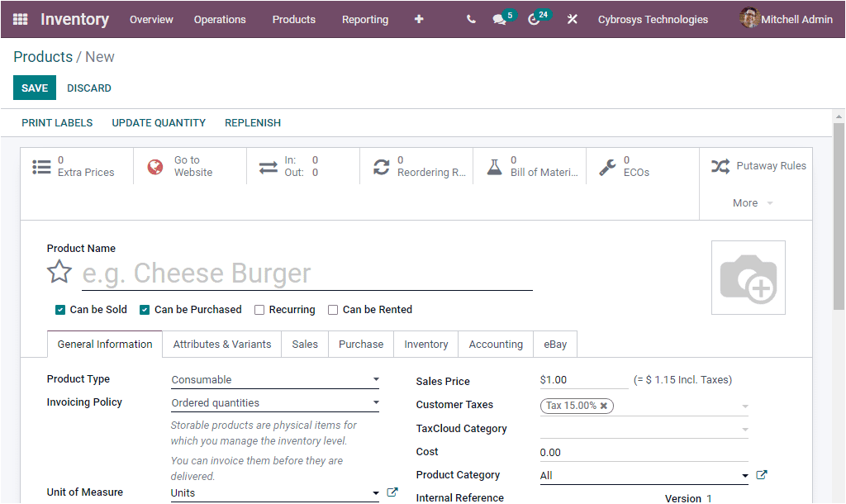This screenshot has width=846, height=504.
Task: Open the Reporting menu
Action: [x=365, y=19]
